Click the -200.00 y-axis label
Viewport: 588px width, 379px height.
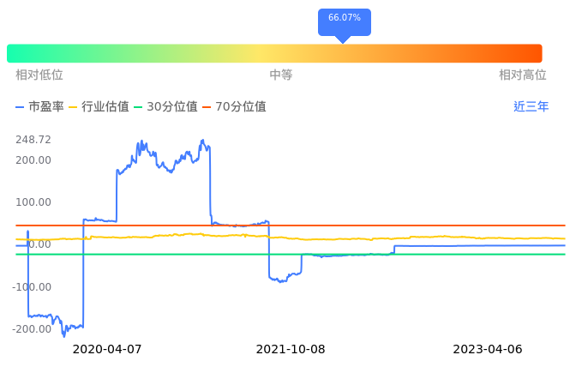tap(33, 329)
